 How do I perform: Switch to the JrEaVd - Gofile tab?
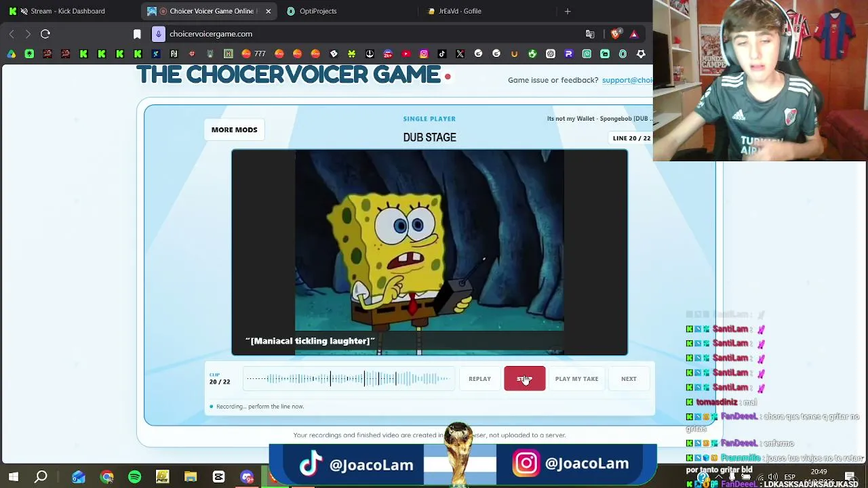pos(487,11)
